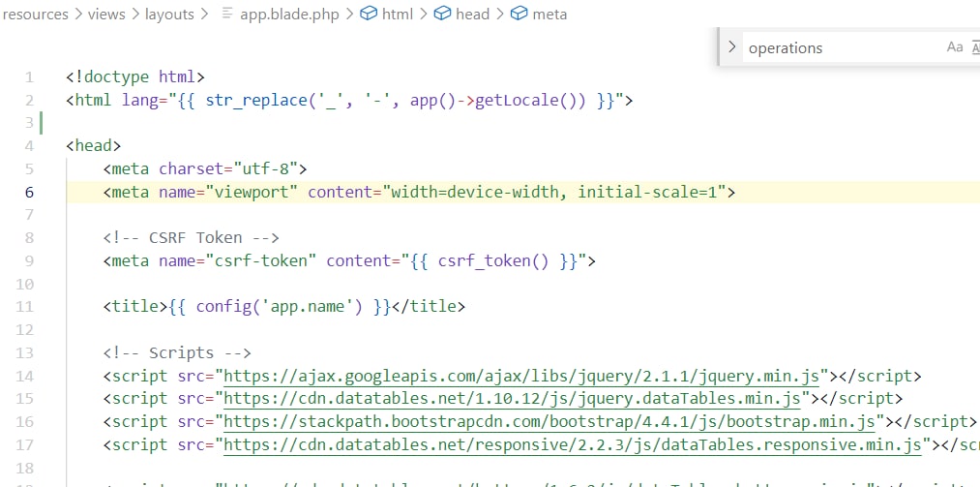
Task: Click line number 9 in the gutter
Action: tap(29, 260)
